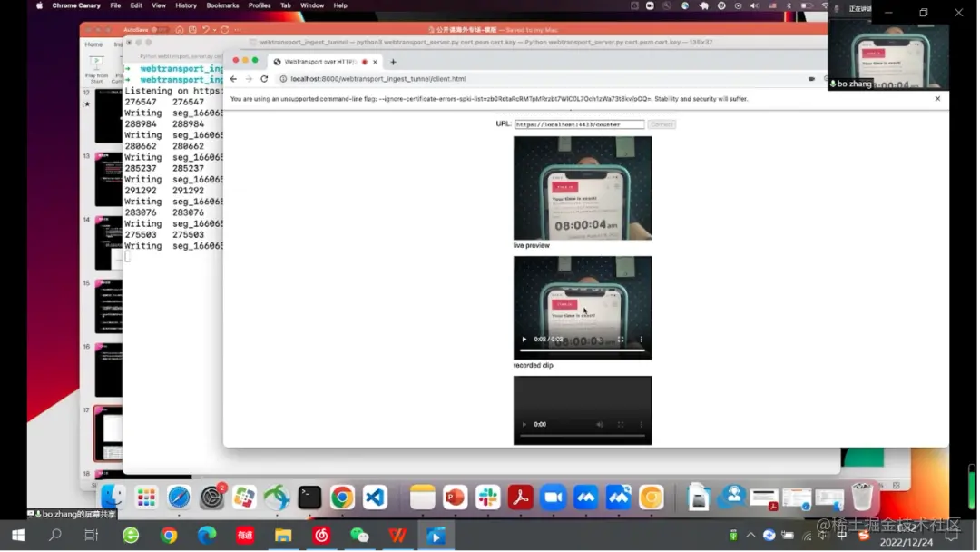
Task: Open PowerPoint from the Dock
Action: click(455, 498)
